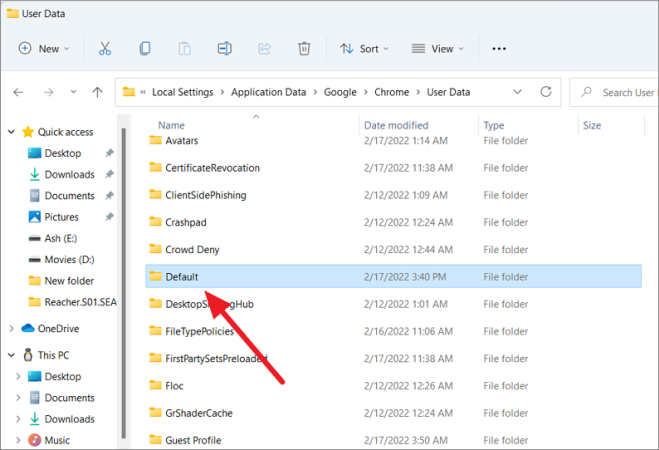Sort by Name column header
This screenshot has width=659, height=450.
[171, 125]
